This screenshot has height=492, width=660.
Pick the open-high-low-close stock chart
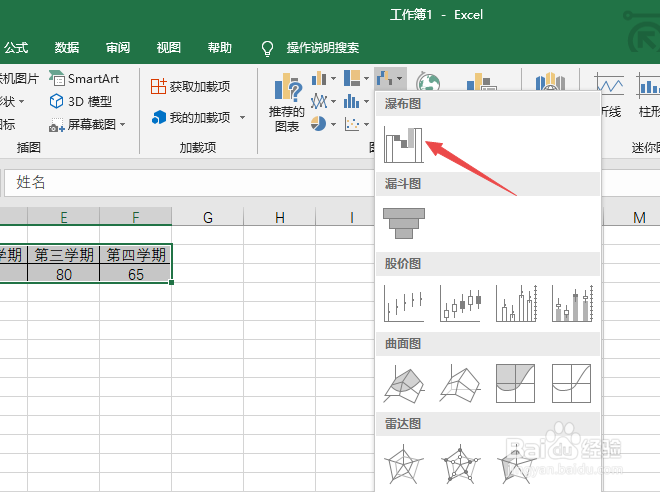click(460, 303)
